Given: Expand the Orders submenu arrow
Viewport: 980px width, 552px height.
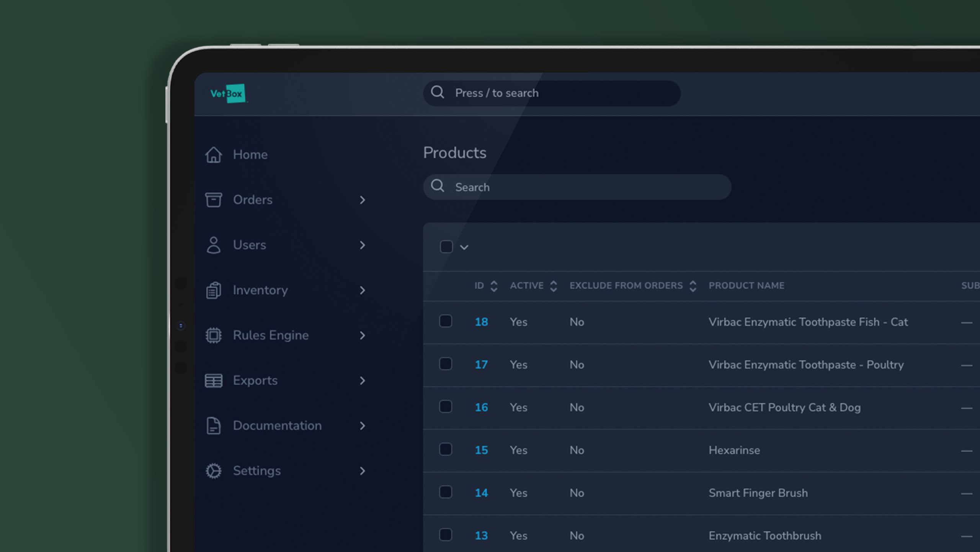Looking at the screenshot, I should tap(362, 200).
